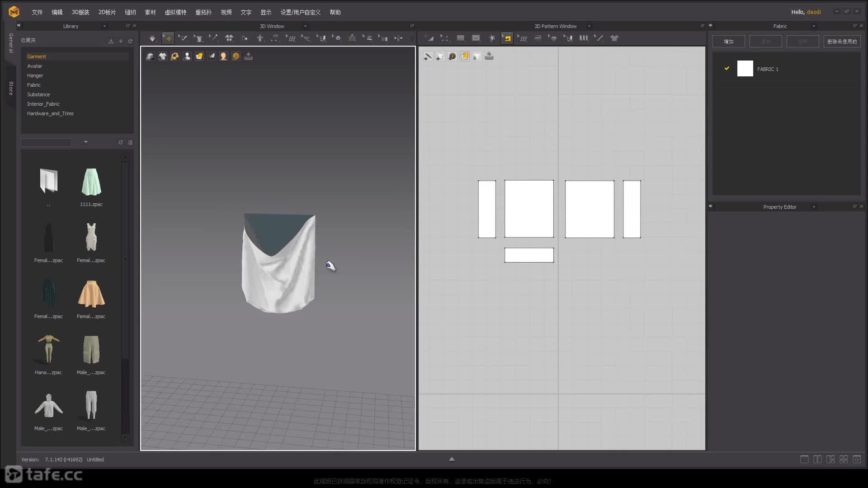This screenshot has height=488, width=868.
Task: Start simulation with the down-arrow icon
Action: click(x=152, y=38)
